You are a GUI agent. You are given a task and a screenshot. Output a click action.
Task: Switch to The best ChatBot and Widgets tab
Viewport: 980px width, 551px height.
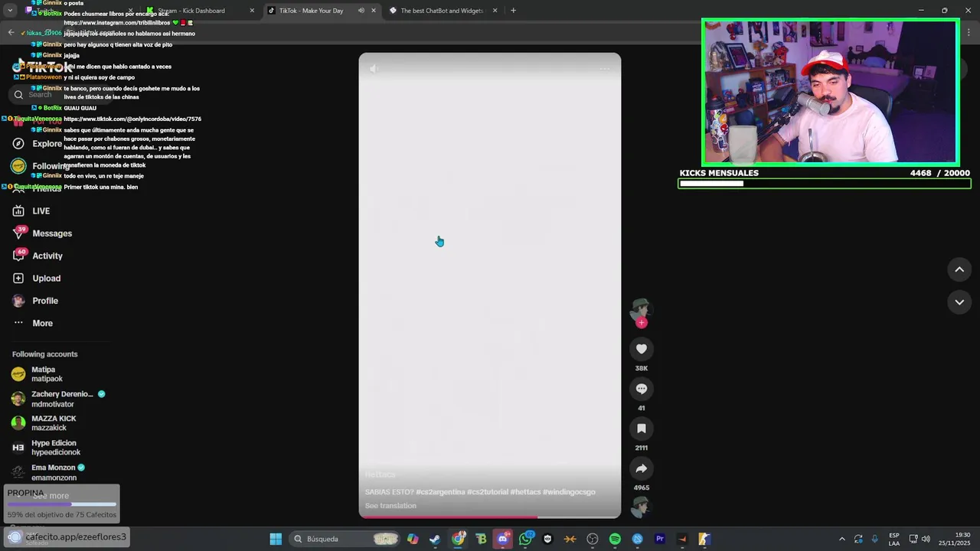444,11
